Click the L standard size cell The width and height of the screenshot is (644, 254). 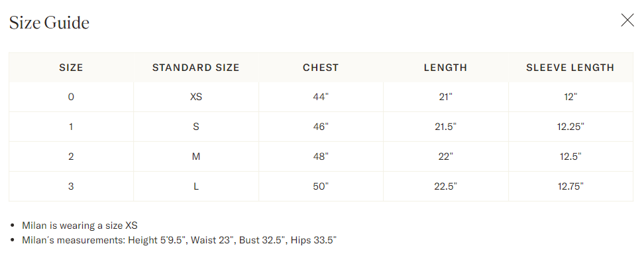click(196, 186)
